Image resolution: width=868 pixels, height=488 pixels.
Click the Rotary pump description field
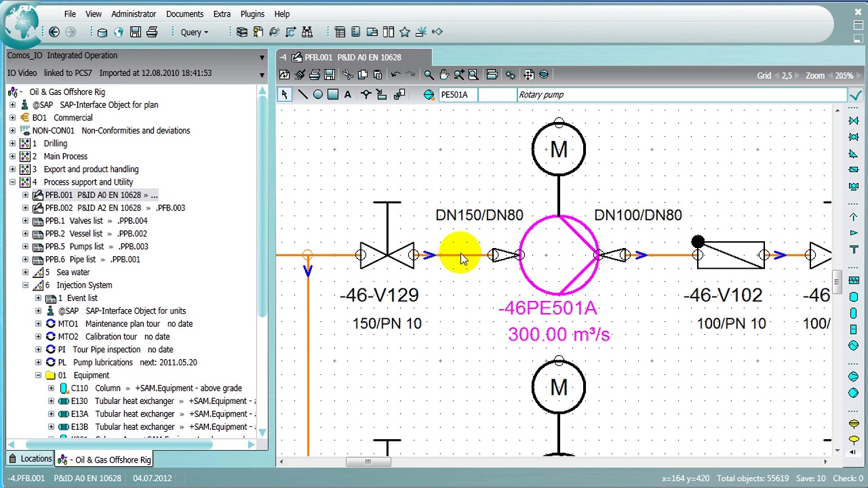tap(682, 95)
